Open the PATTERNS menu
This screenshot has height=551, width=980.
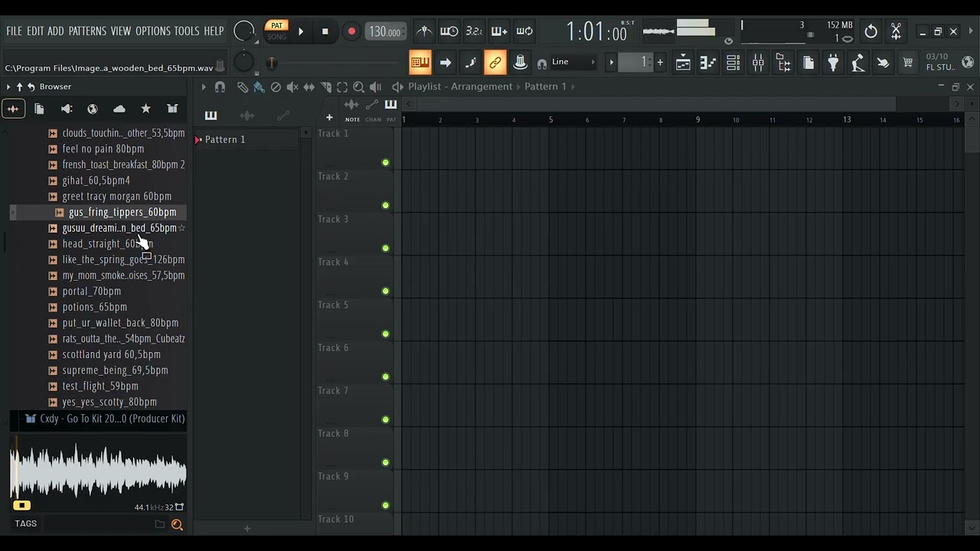(87, 31)
